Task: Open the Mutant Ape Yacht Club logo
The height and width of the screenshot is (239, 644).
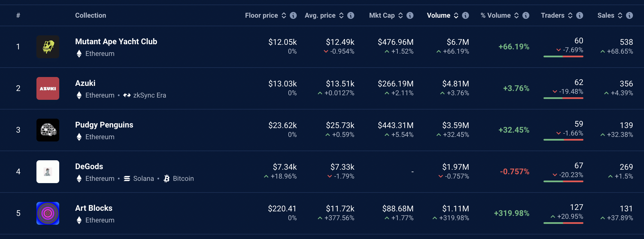Action: [x=48, y=47]
